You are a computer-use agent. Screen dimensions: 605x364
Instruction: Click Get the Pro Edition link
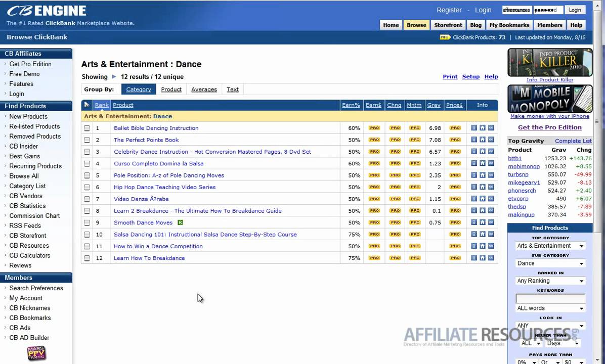[x=549, y=127]
